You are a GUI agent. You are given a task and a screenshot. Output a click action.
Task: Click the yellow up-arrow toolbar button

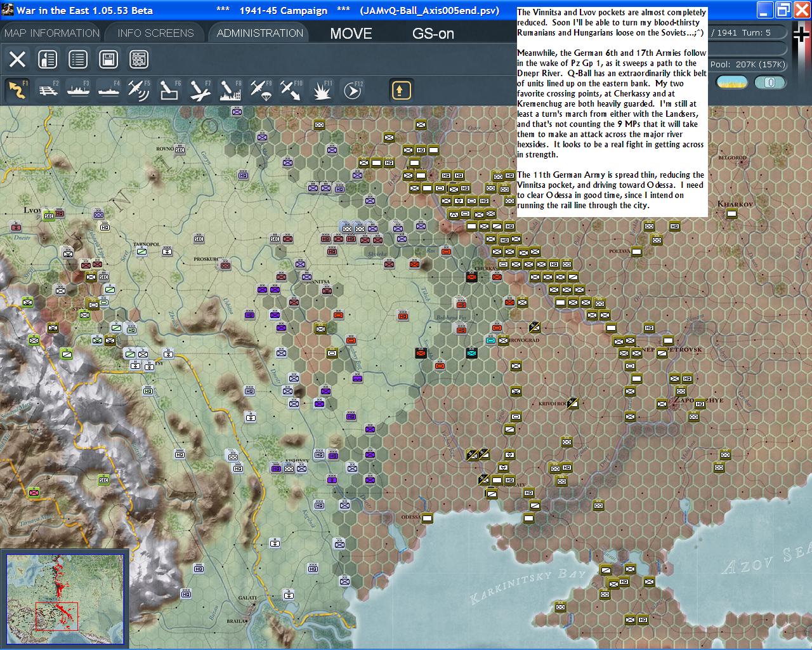point(401,90)
